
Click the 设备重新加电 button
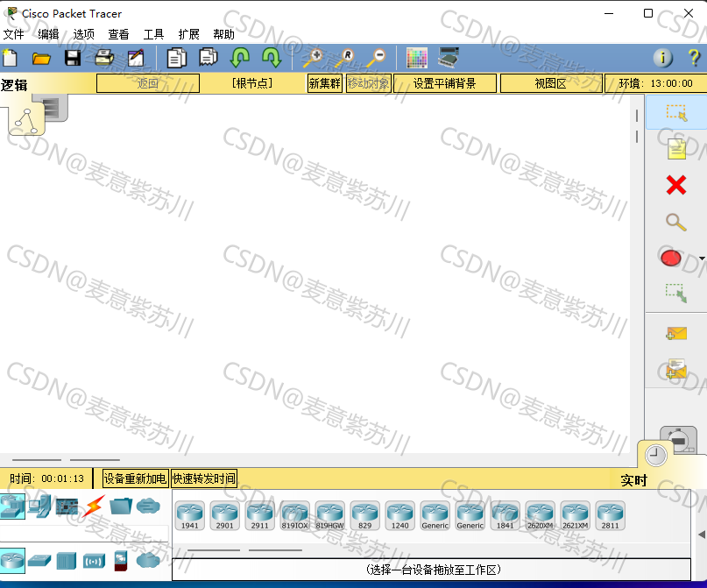tap(135, 478)
